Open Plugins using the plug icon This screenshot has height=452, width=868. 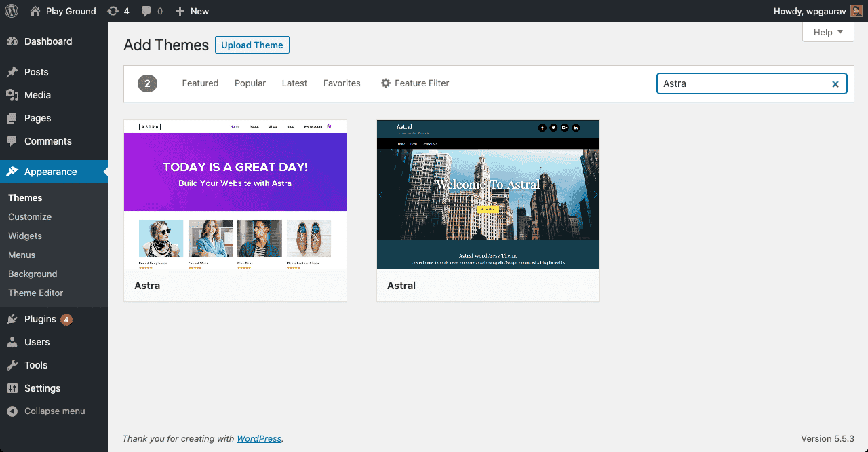(14, 319)
